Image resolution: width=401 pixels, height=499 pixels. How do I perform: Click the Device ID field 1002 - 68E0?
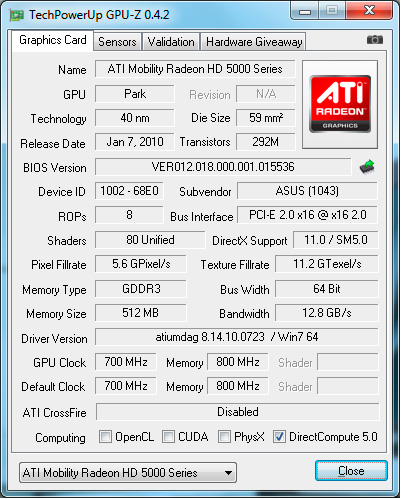(129, 191)
